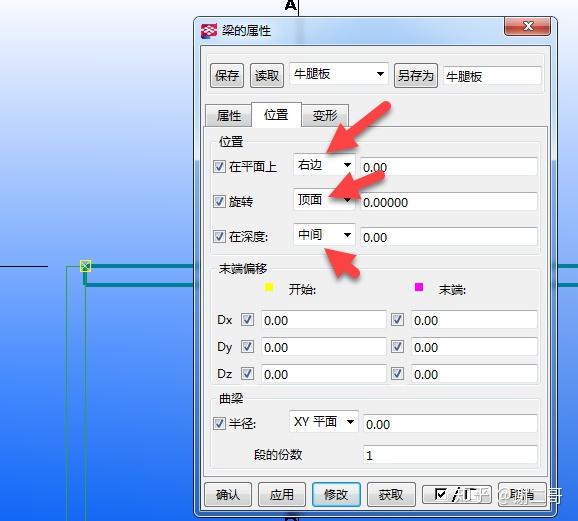Viewport: 578px width, 521px height.
Task: Toggle the 旋转 checkbox
Action: pyautogui.click(x=219, y=202)
